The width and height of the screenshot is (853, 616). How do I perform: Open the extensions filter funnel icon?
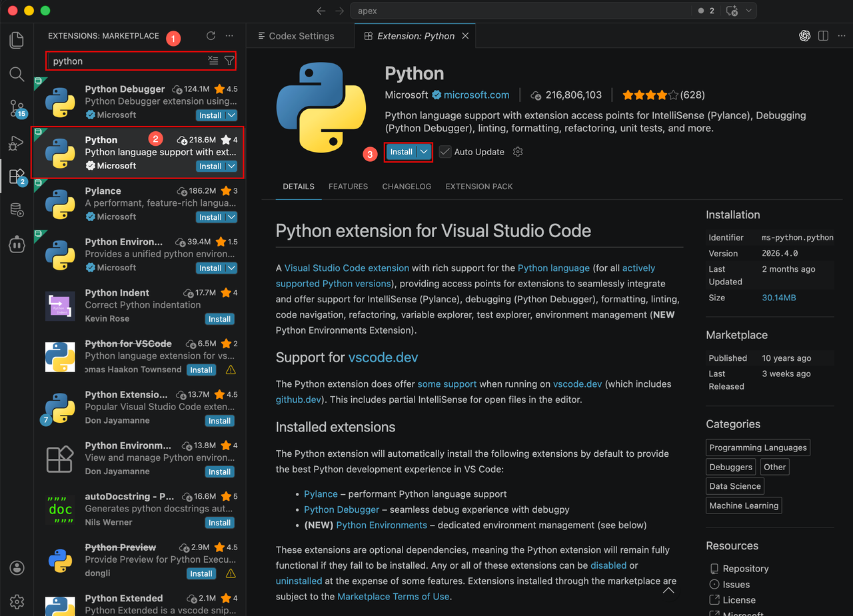pyautogui.click(x=229, y=61)
